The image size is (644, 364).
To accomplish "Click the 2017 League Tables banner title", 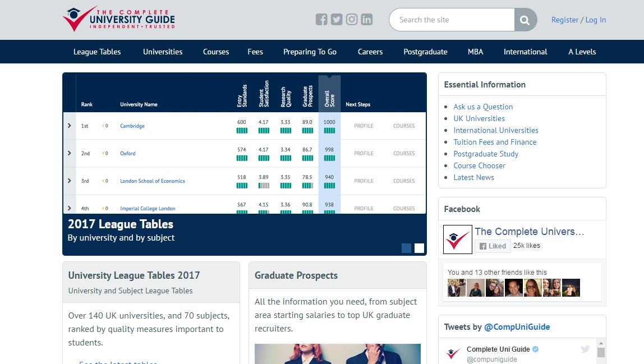I will (121, 224).
